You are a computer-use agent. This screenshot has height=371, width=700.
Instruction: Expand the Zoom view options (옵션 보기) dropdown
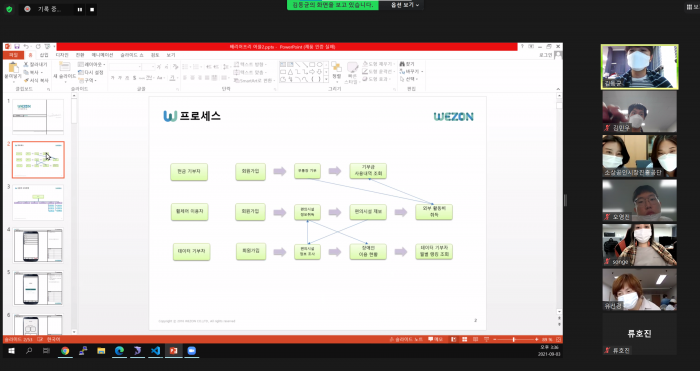pyautogui.click(x=405, y=5)
